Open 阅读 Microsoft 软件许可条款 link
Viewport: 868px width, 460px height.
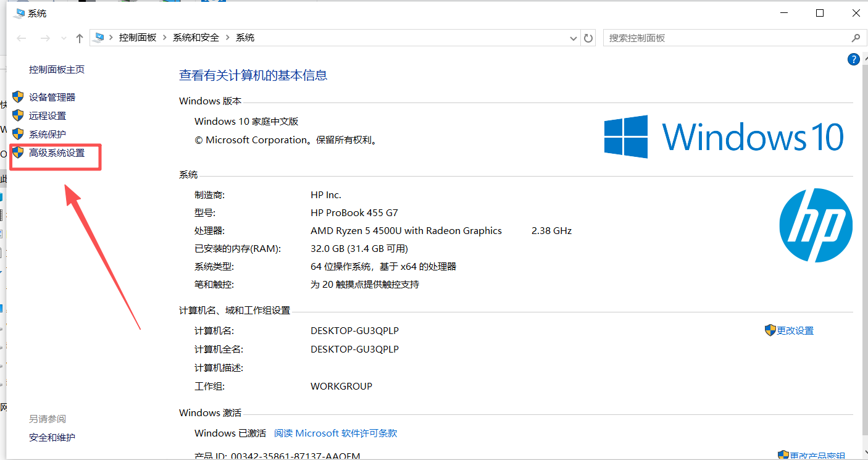click(x=336, y=433)
